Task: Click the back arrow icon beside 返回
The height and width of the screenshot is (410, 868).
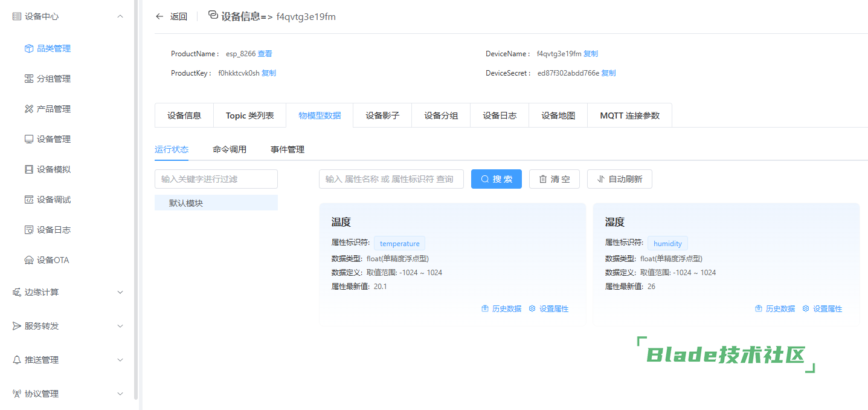Action: [x=159, y=17]
